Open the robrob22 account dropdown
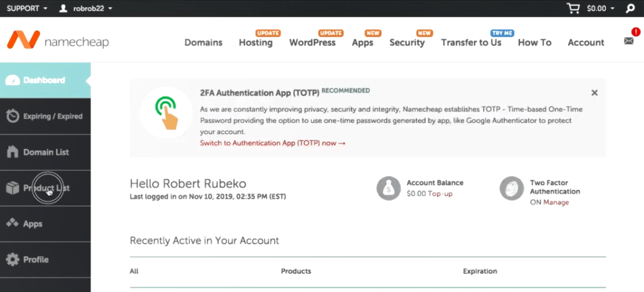Image resolution: width=644 pixels, height=292 pixels. (x=93, y=8)
